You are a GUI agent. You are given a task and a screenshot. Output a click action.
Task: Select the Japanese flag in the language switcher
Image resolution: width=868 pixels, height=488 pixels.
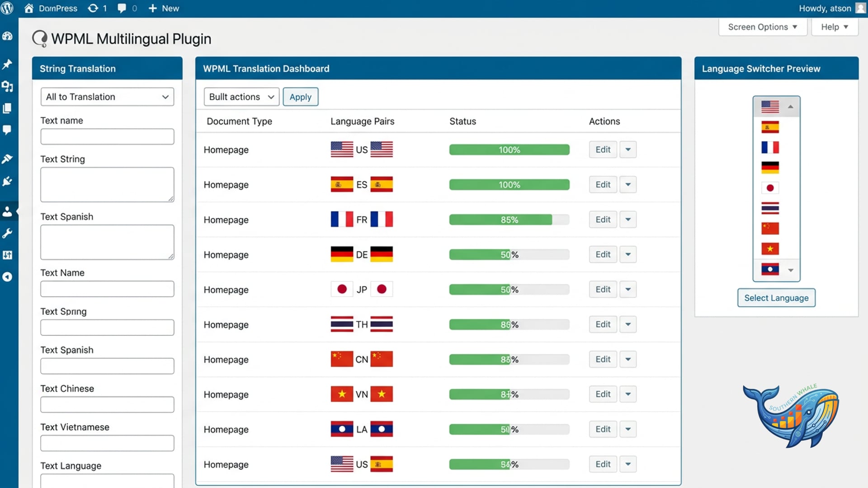(x=770, y=188)
